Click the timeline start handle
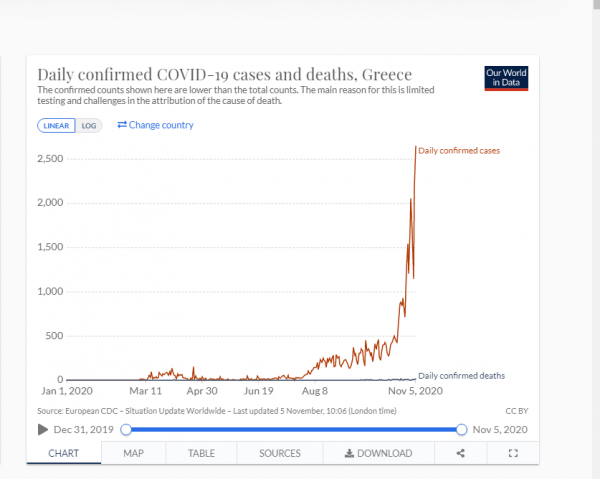This screenshot has width=600, height=479. pos(126,429)
